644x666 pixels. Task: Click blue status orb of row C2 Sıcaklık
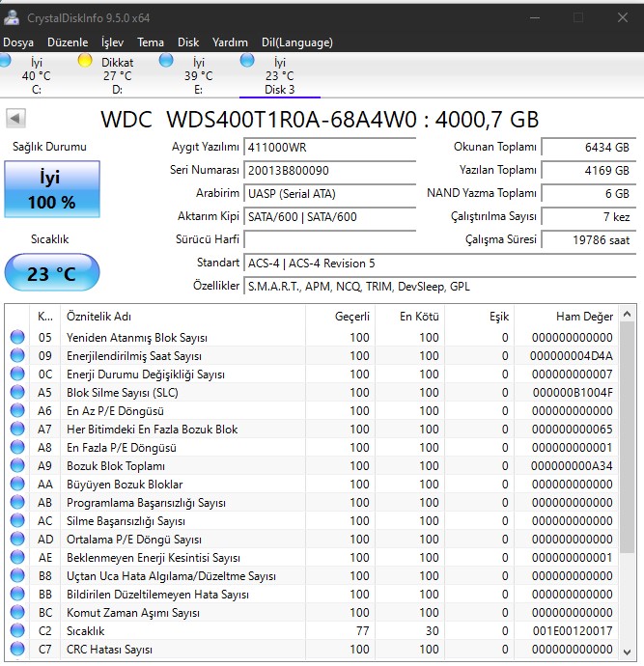(x=17, y=630)
